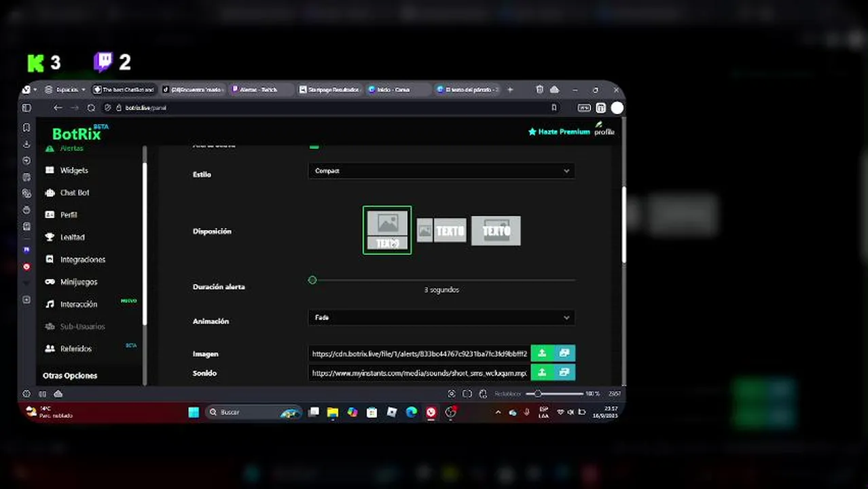
Task: Switch to the Inicio - Canva tab
Action: [x=399, y=90]
